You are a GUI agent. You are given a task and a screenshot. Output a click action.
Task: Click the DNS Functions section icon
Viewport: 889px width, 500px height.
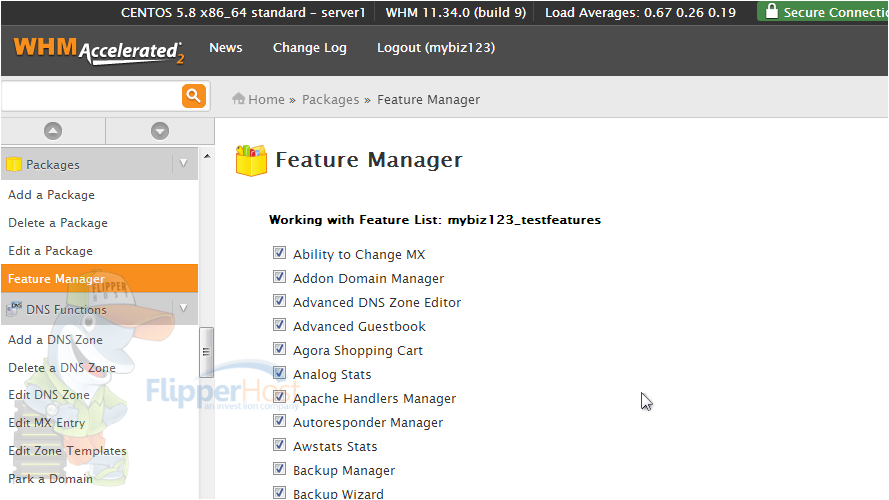click(14, 309)
